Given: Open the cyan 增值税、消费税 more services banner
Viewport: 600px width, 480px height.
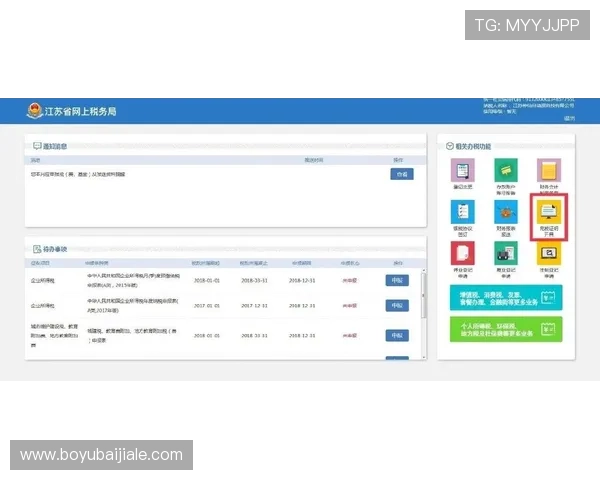Looking at the screenshot, I should (x=505, y=296).
